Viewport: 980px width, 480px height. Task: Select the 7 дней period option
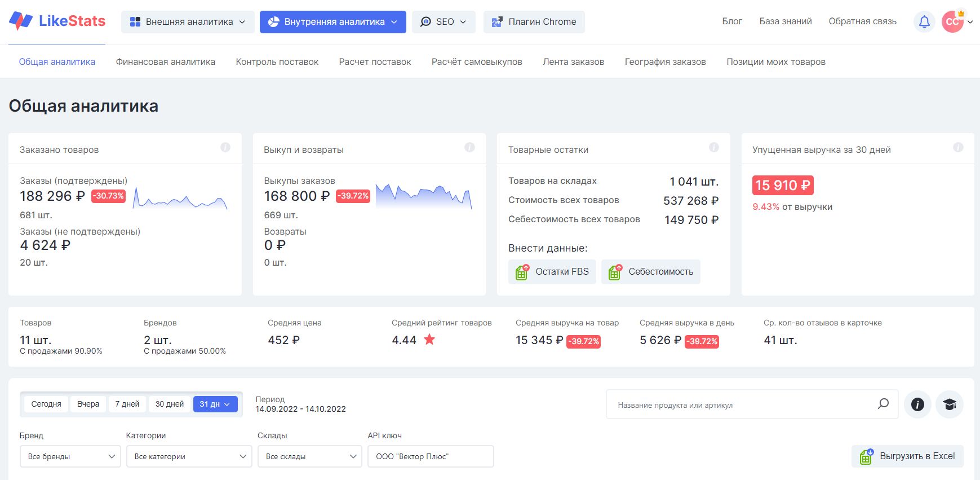point(127,404)
